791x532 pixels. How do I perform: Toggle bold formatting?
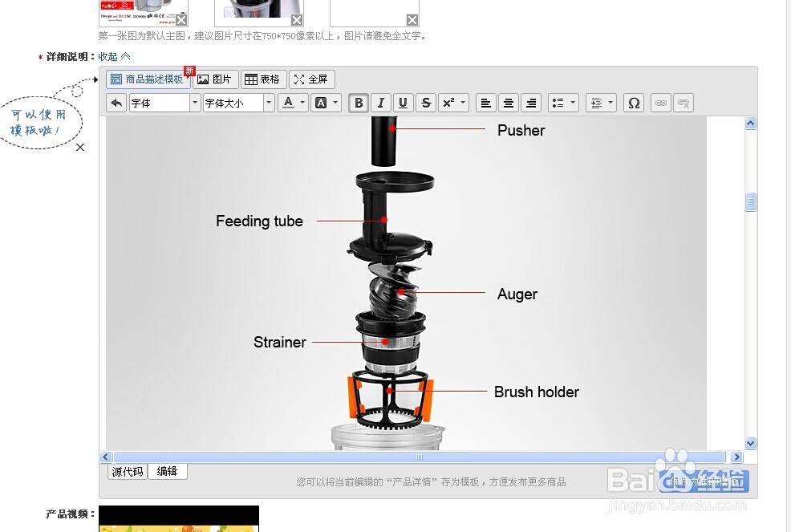[359, 103]
